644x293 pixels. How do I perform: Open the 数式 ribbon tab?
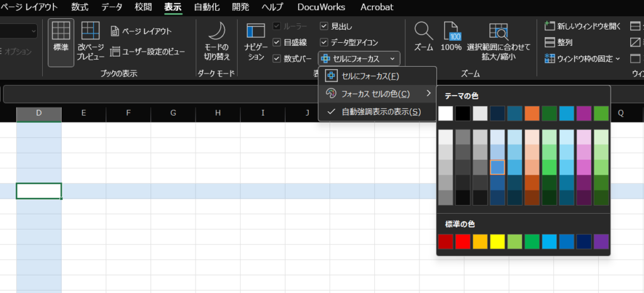tap(80, 8)
